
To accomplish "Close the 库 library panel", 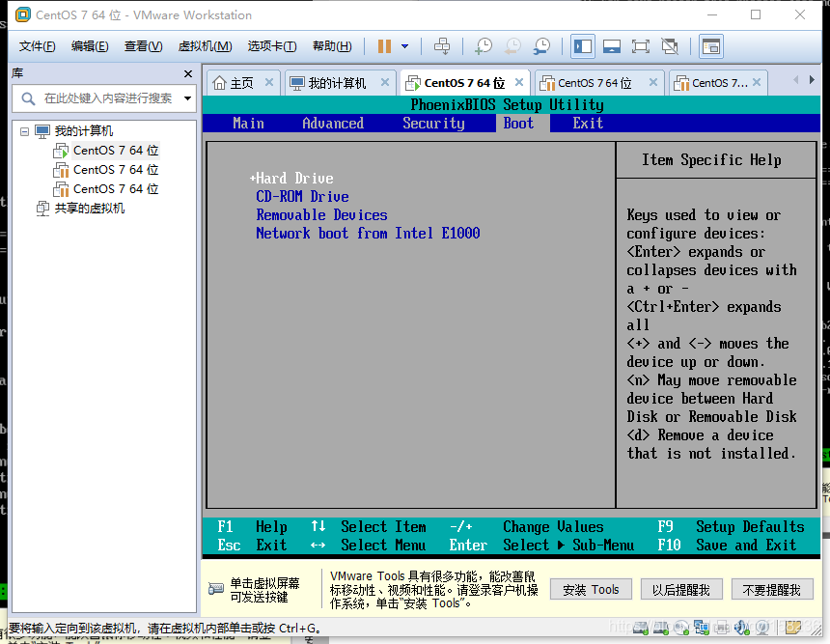I will (188, 73).
